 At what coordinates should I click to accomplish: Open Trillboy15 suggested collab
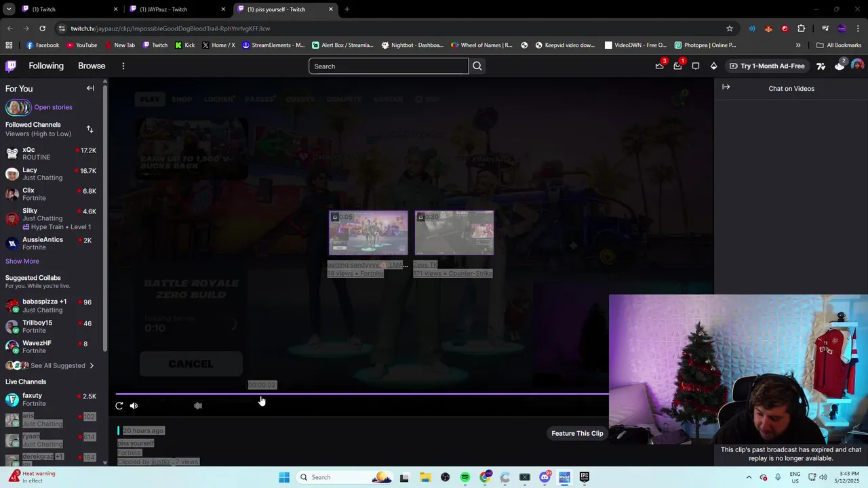point(52,326)
